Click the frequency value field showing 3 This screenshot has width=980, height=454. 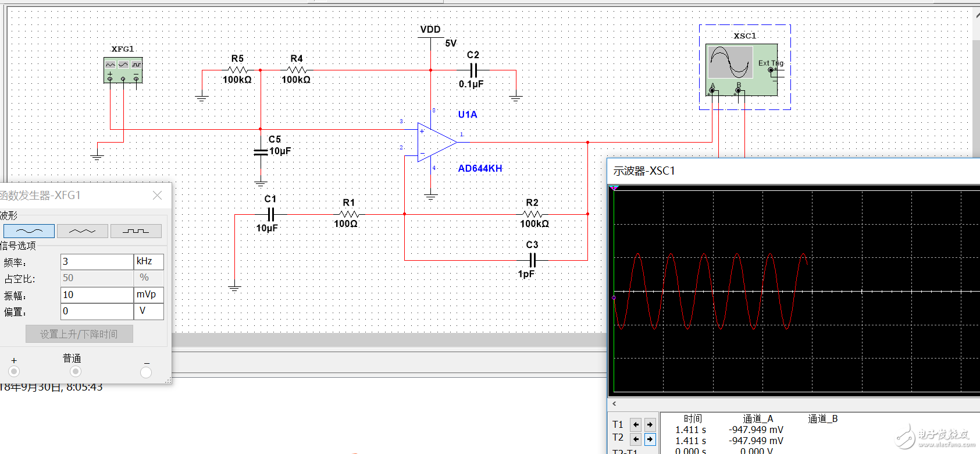coord(97,262)
